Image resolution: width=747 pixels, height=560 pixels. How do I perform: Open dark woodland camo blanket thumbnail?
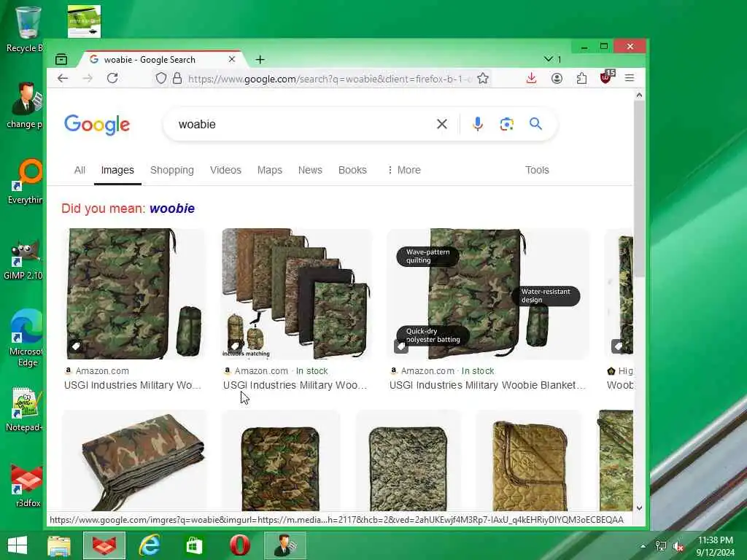[281, 461]
